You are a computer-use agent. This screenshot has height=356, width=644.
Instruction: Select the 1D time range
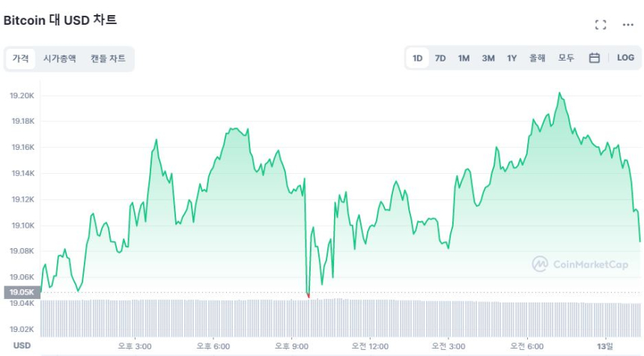pos(418,58)
